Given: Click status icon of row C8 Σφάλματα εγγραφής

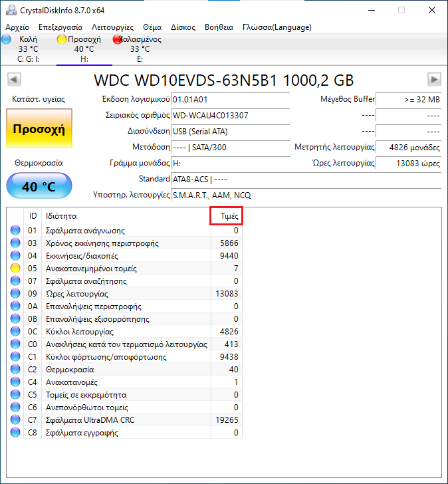Looking at the screenshot, I should point(15,433).
